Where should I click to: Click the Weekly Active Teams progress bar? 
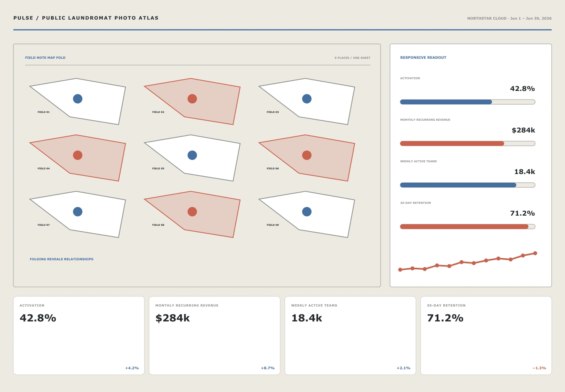(468, 185)
